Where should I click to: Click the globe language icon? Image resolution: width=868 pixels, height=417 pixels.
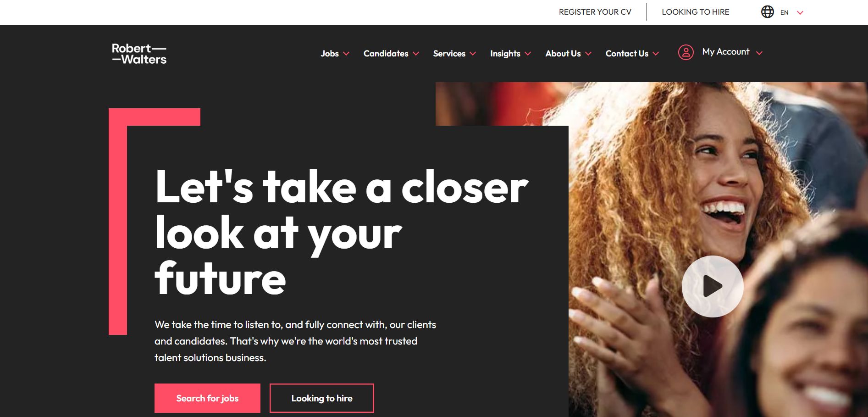[768, 12]
